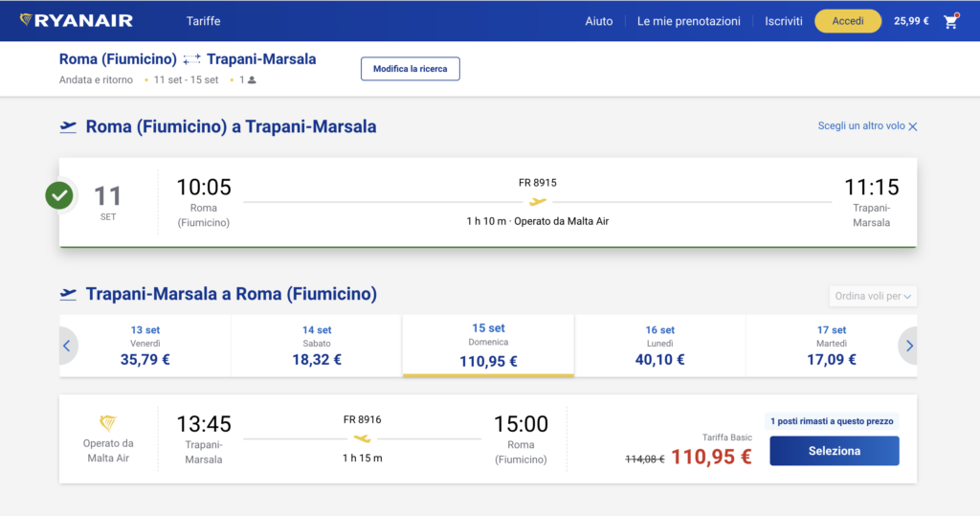Image resolution: width=980 pixels, height=516 pixels.
Task: Click the Accedi button
Action: tap(848, 21)
